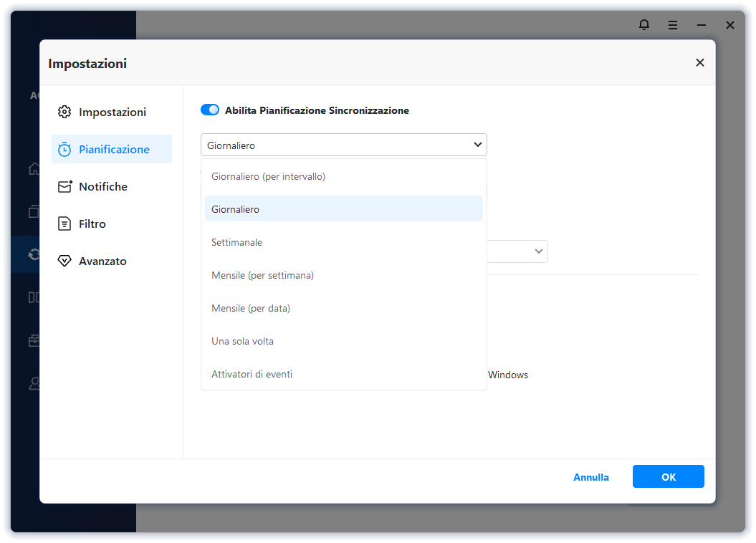Click the envelope icon for Notifiche

click(64, 186)
